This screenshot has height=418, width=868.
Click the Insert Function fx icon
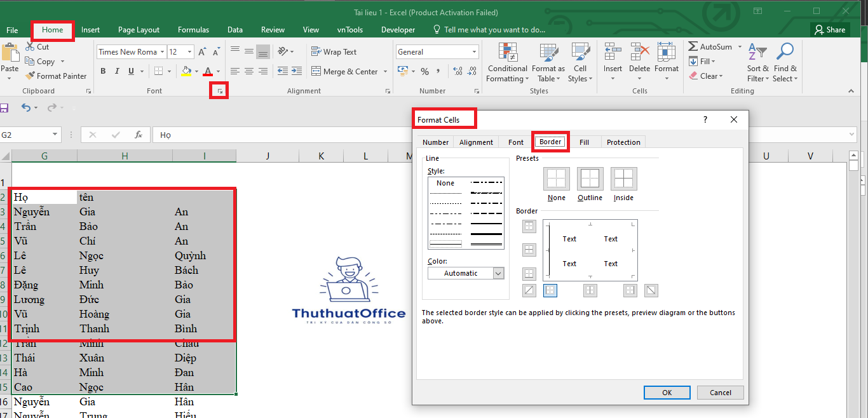(139, 135)
